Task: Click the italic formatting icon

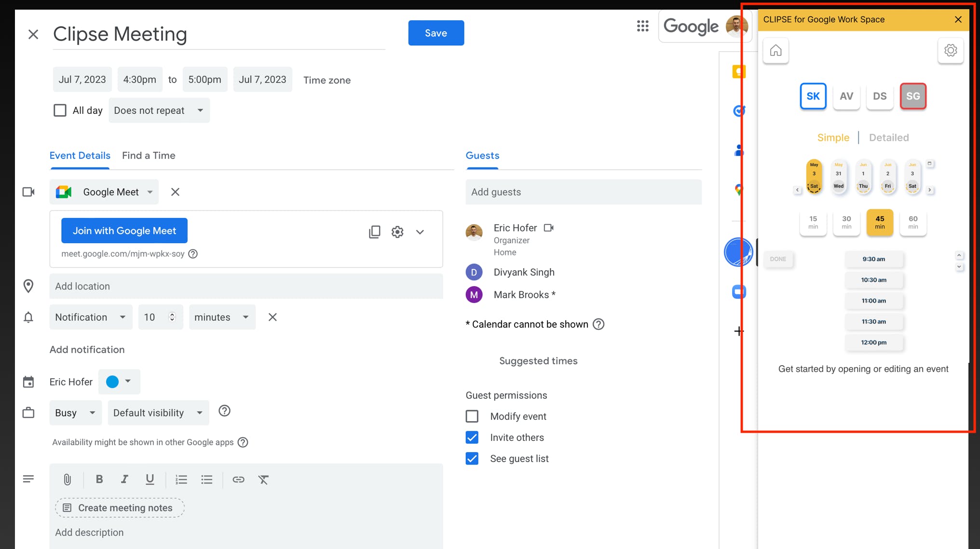Action: 123,479
